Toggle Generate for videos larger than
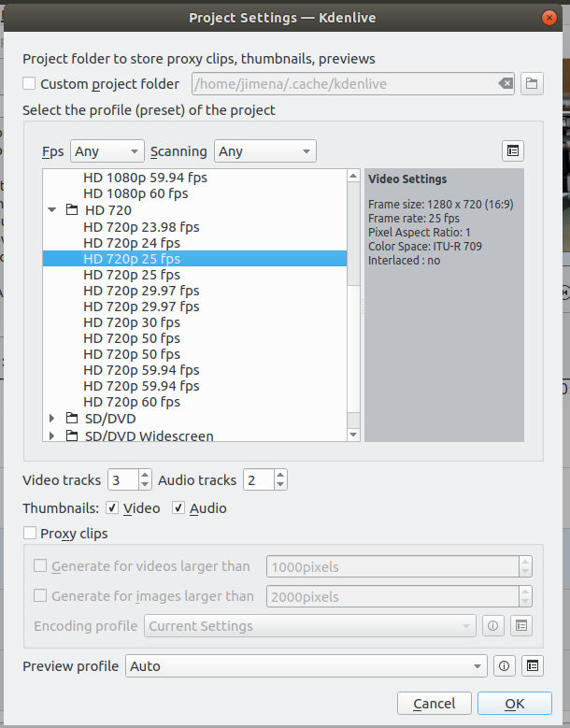Image resolution: width=570 pixels, height=728 pixels. coord(40,566)
